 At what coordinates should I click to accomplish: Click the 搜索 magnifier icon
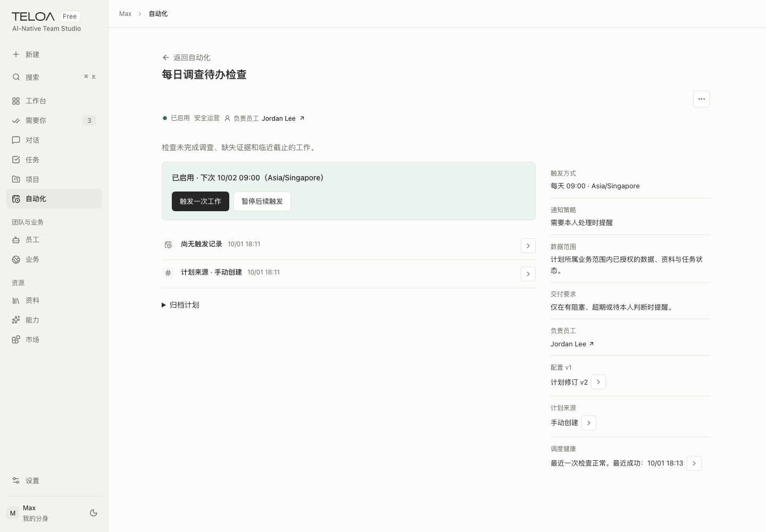(x=16, y=77)
